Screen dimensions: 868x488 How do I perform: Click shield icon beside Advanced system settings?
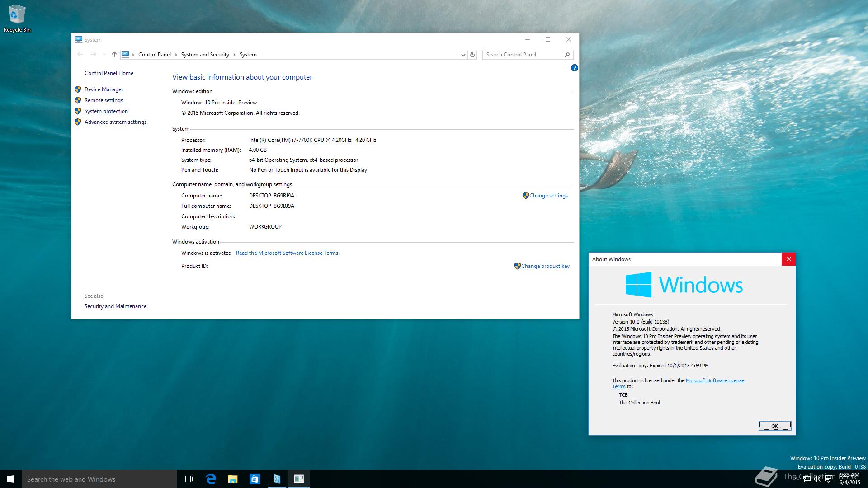[78, 122]
